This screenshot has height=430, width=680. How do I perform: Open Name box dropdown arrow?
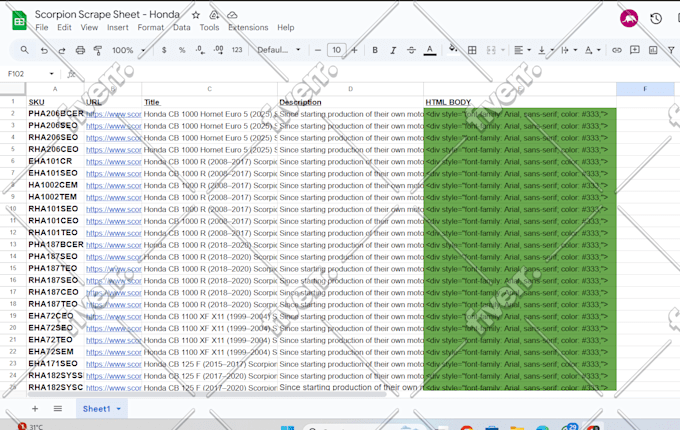52,74
